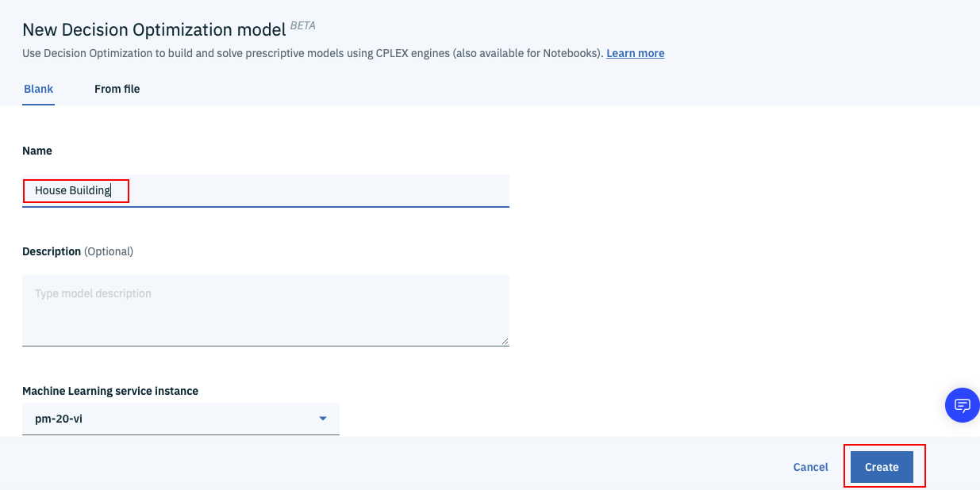
Task: Grab the Description box resize handle
Action: pos(505,342)
